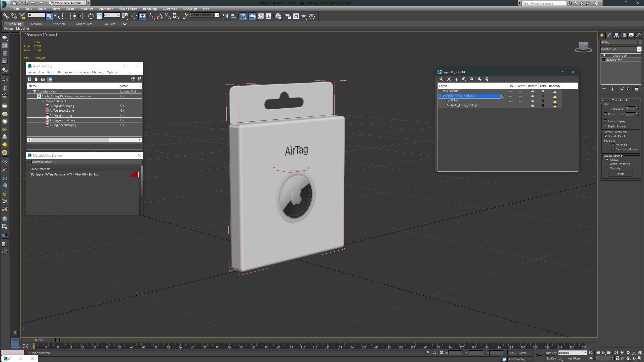
Task: Open the Create command panel
Action: pos(602,35)
